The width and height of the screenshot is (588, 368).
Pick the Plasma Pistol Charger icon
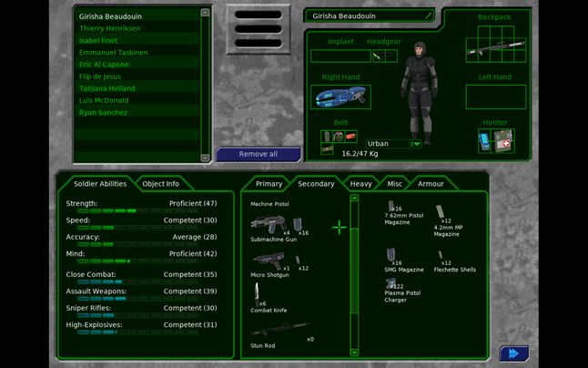click(390, 283)
